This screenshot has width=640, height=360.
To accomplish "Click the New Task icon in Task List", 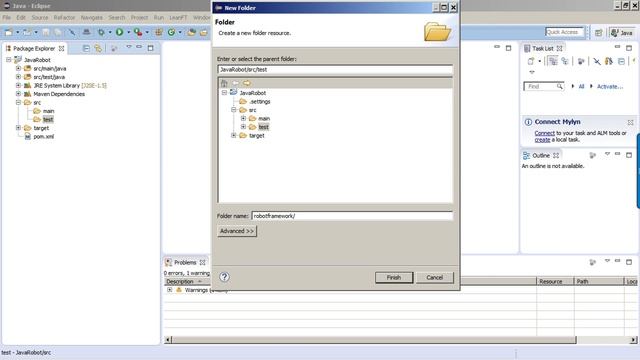I will click(531, 61).
